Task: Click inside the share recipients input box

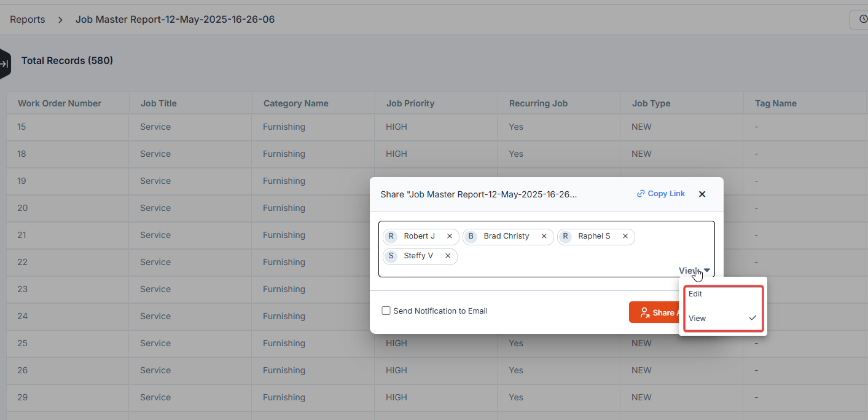Action: coord(547,249)
